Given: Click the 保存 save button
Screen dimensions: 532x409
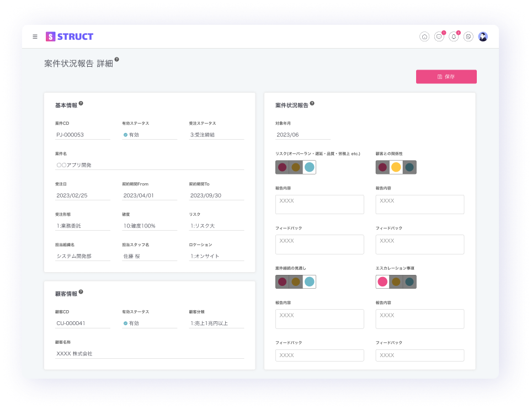Looking at the screenshot, I should (x=446, y=77).
